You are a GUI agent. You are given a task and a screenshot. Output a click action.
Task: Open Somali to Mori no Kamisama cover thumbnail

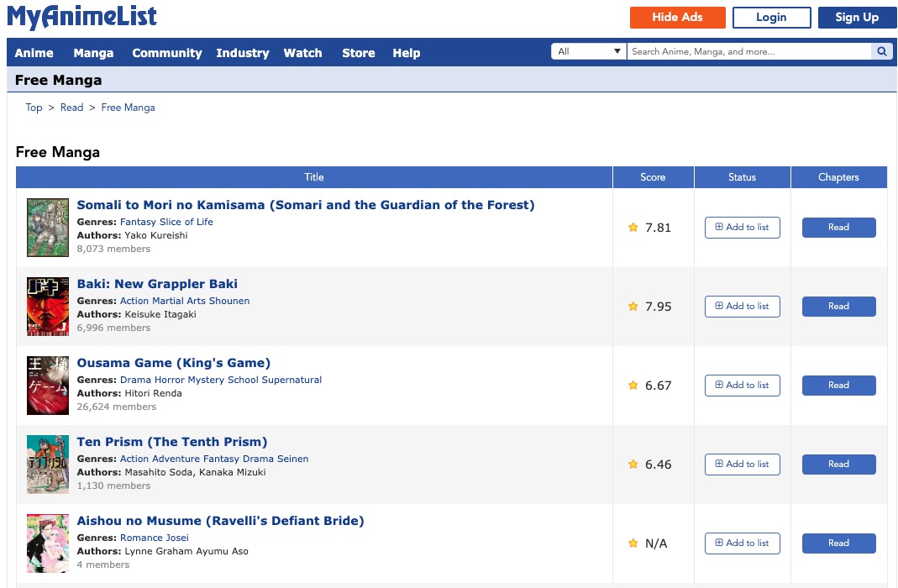coord(47,228)
